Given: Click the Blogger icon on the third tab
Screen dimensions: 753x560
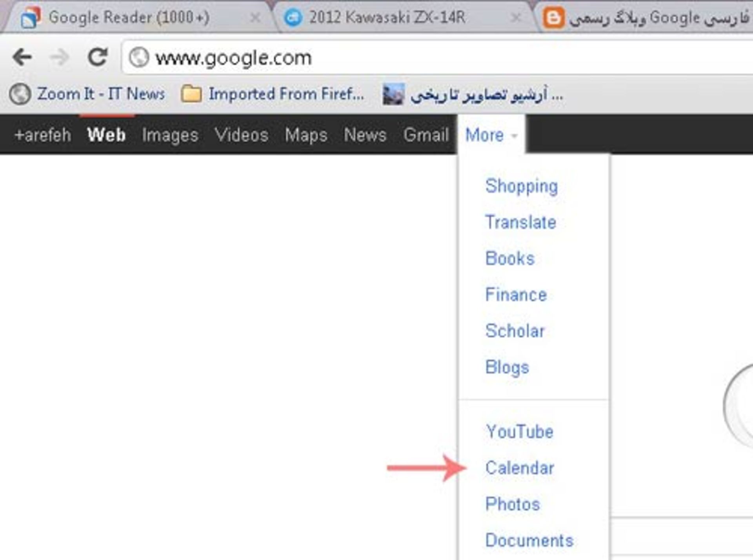Looking at the screenshot, I should (x=553, y=18).
